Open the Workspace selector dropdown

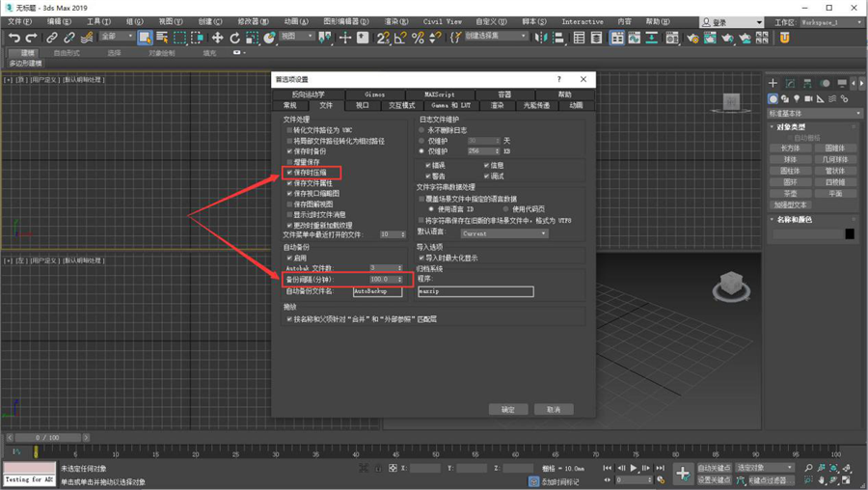(x=831, y=22)
